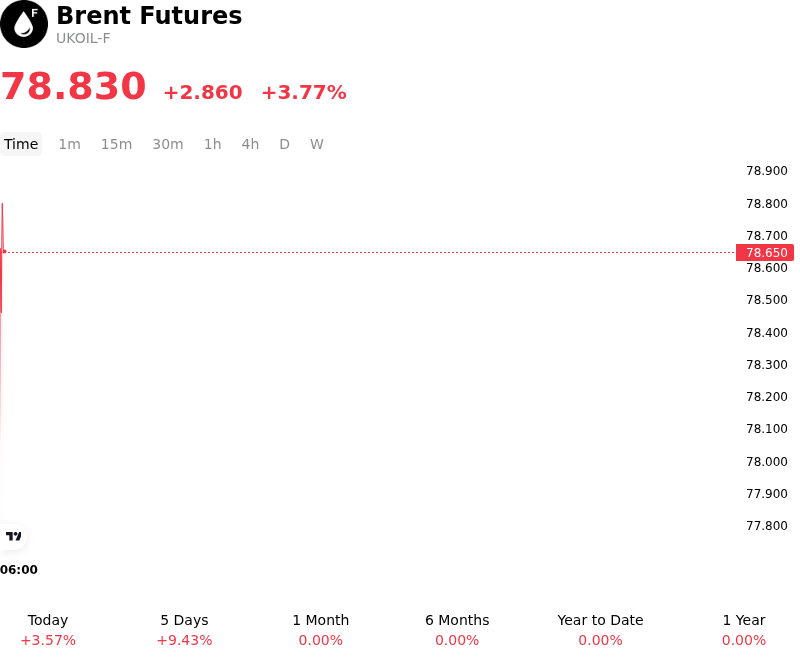
Task: Click the UKOIL-F ticker symbol
Action: pos(83,39)
